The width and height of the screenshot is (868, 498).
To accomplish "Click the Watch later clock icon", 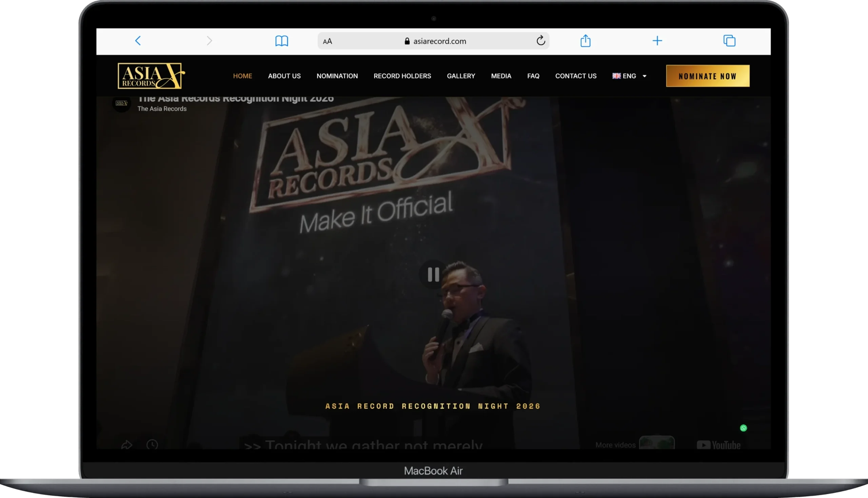I will point(152,444).
